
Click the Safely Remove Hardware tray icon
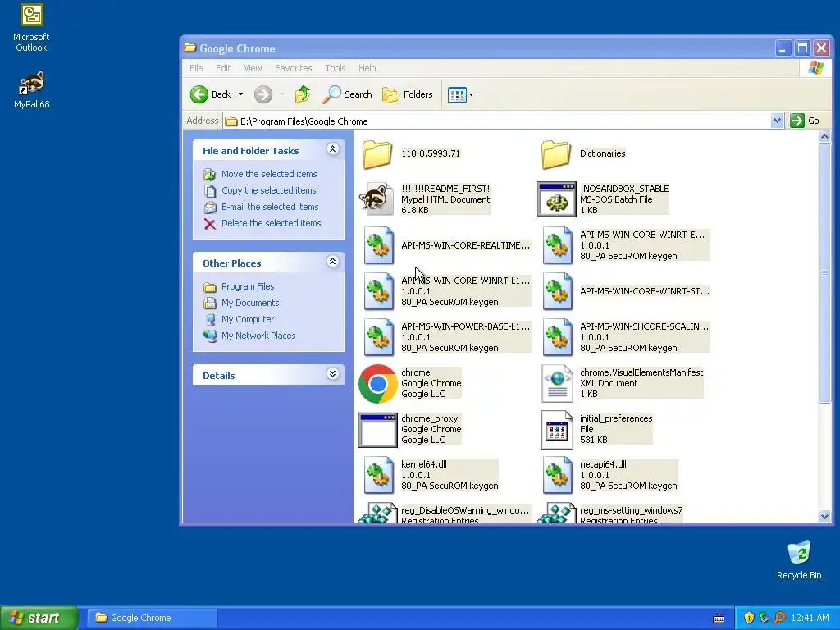coord(764,618)
